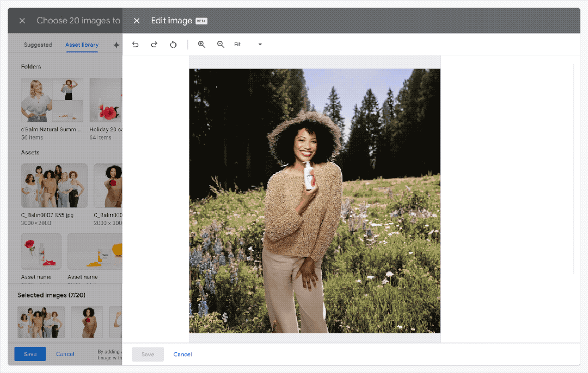Switch to the Suggested tab
The width and height of the screenshot is (588, 373).
click(x=38, y=45)
